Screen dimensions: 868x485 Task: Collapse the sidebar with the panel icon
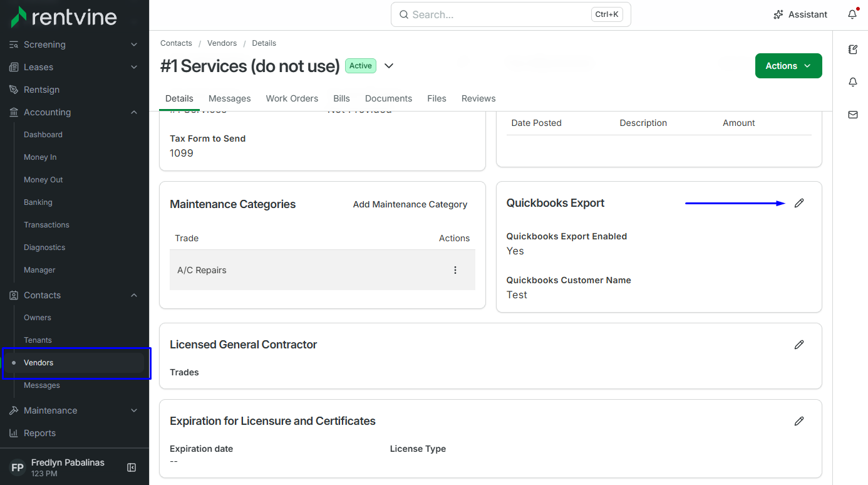132,467
